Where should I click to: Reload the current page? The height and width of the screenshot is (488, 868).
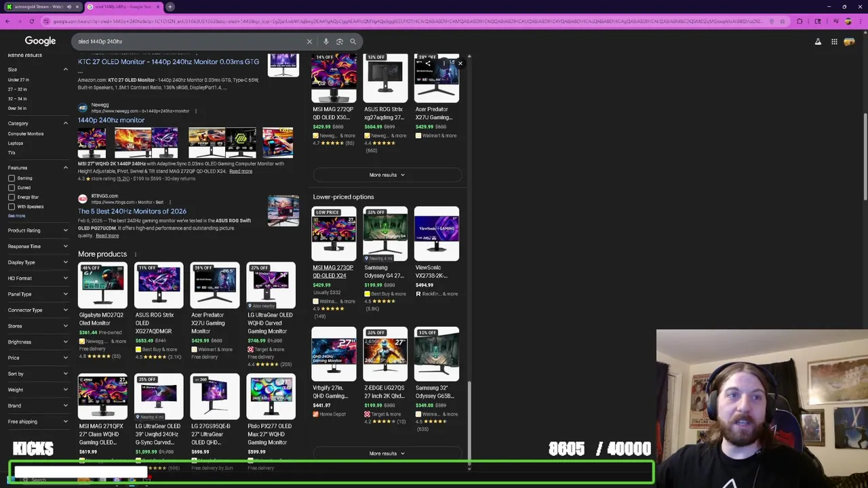click(x=32, y=21)
